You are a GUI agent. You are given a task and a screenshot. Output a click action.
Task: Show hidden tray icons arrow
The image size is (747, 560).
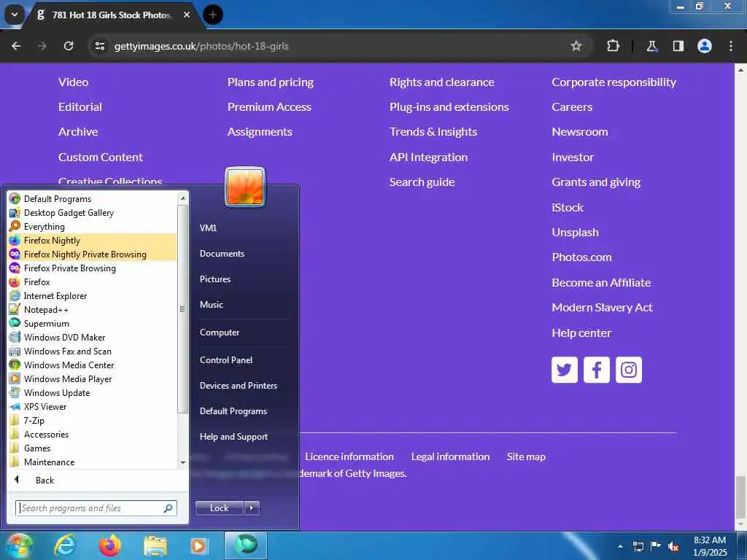620,546
